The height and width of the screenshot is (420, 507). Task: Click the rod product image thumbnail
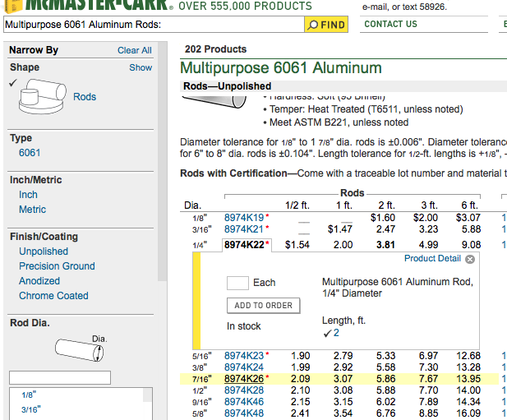pos(214,101)
